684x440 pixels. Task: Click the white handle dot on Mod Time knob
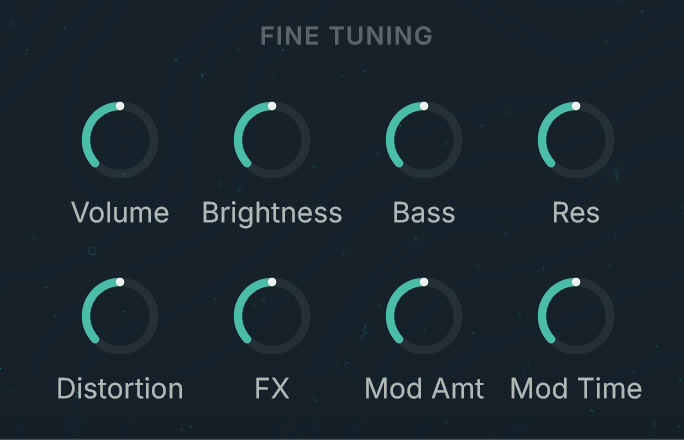(x=576, y=283)
